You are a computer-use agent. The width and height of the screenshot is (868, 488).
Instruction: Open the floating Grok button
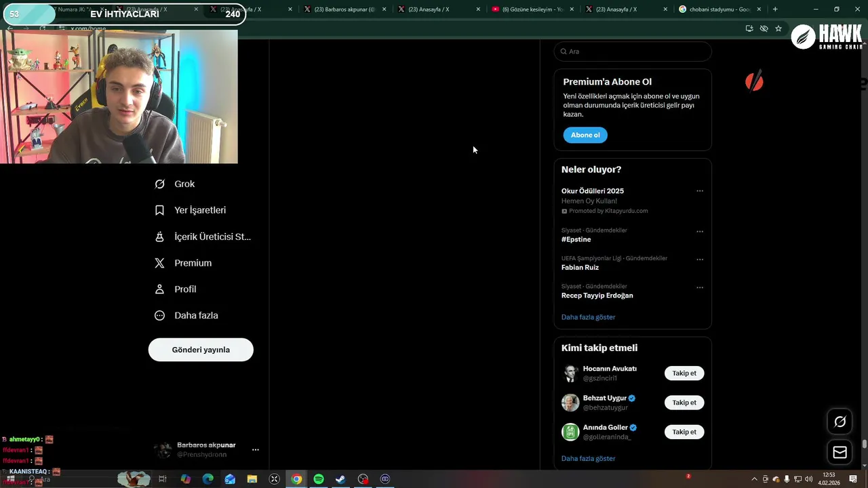click(840, 422)
